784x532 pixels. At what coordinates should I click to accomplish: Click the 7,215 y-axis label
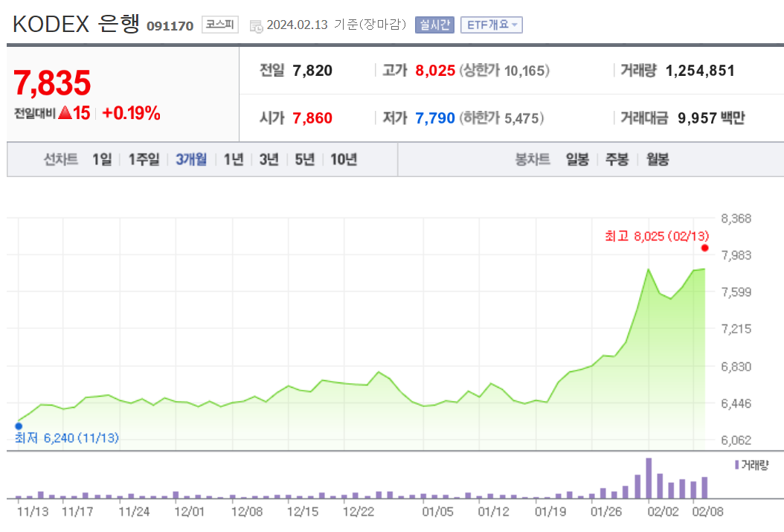pyautogui.click(x=736, y=328)
